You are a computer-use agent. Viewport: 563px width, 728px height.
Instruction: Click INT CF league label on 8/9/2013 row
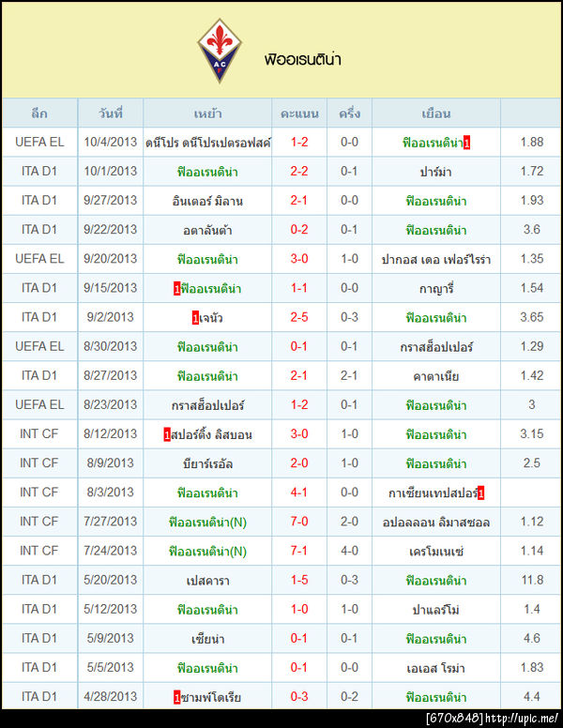tap(39, 463)
